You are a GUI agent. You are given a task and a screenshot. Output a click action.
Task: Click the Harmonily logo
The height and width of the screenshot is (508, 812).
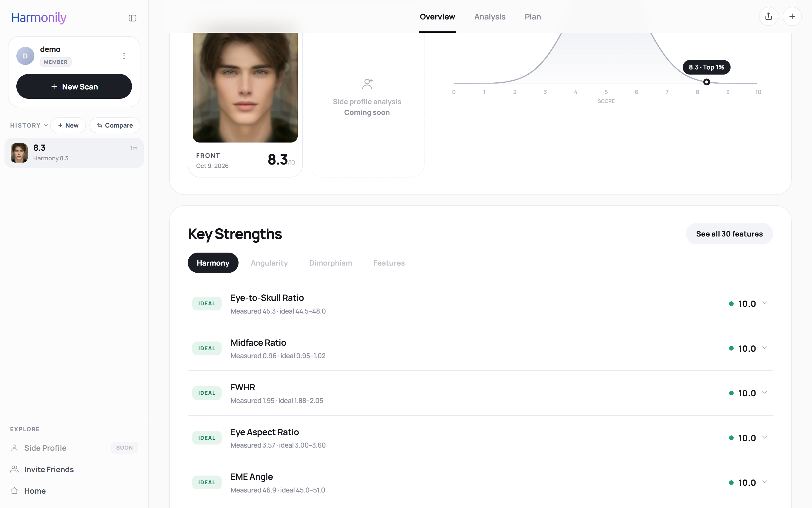pyautogui.click(x=39, y=18)
